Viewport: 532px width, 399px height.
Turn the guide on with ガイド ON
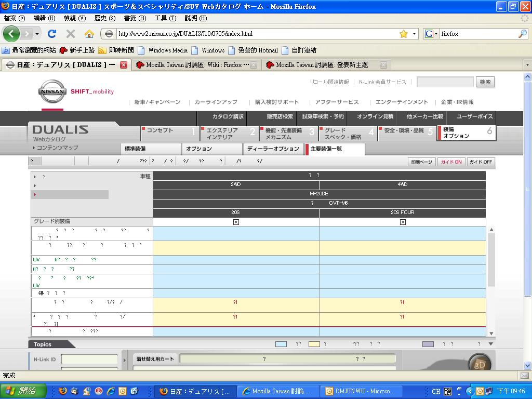coord(451,162)
